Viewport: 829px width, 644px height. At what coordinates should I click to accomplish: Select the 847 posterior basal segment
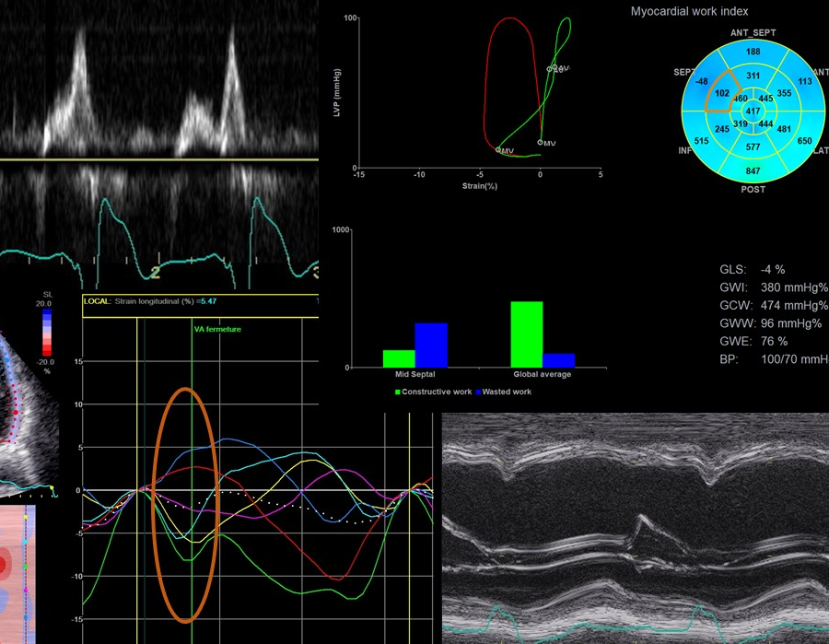pyautogui.click(x=753, y=171)
